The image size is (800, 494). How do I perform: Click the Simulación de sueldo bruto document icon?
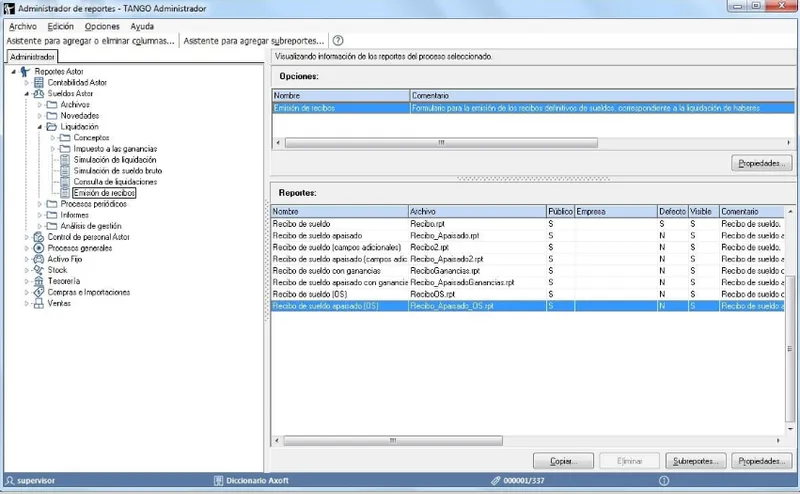pos(65,171)
